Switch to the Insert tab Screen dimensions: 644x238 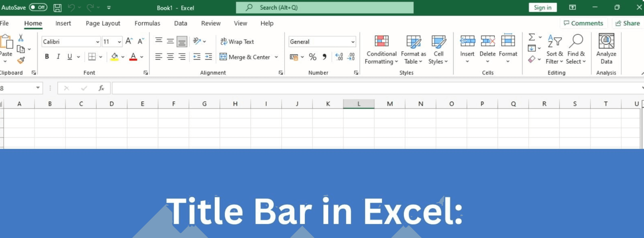coord(63,23)
